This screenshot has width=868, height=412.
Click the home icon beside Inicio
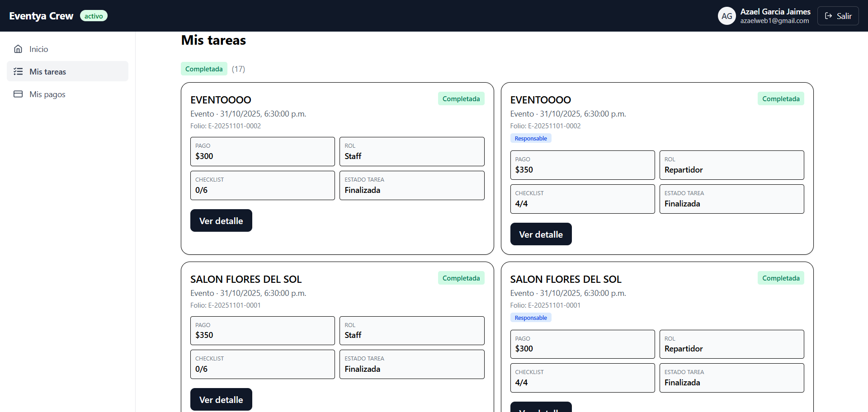tap(18, 48)
